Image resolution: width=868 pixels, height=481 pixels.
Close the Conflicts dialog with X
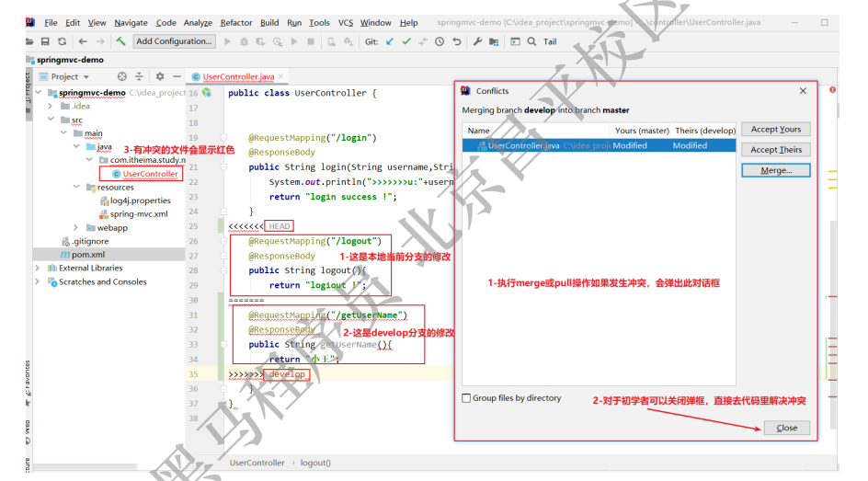click(803, 91)
